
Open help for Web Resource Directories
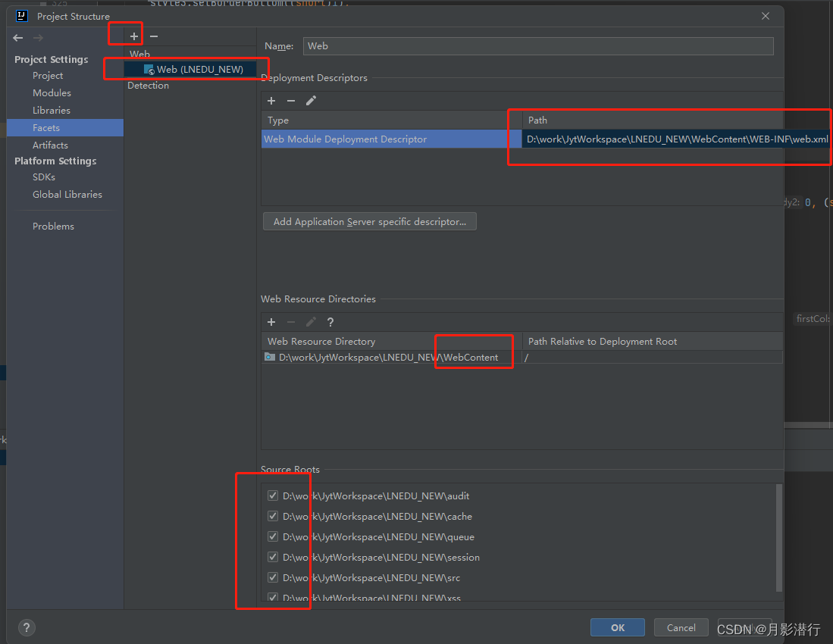click(330, 322)
